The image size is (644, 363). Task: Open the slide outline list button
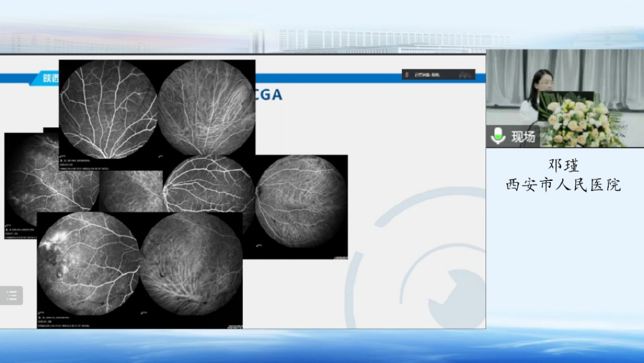pyautogui.click(x=11, y=296)
